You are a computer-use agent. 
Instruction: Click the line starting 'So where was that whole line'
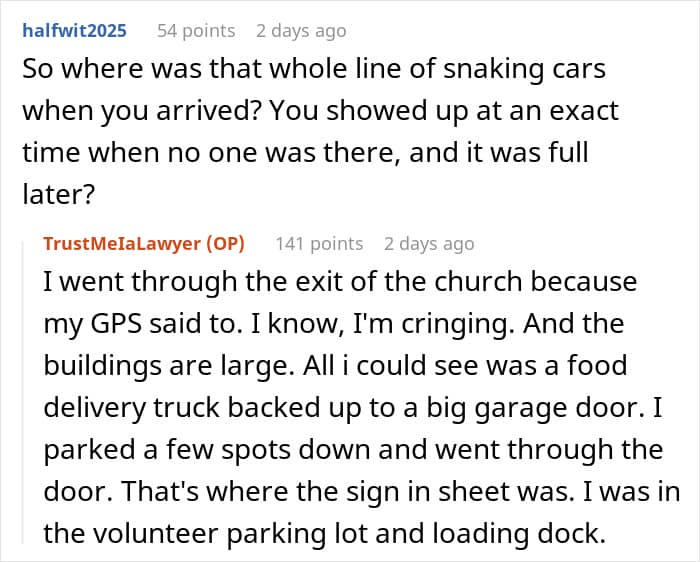[x=314, y=69]
